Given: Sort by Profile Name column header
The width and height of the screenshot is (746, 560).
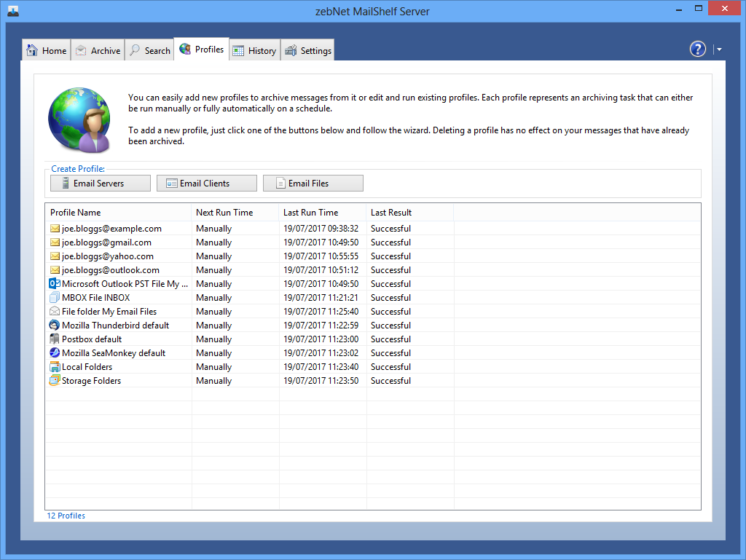Looking at the screenshot, I should click(118, 213).
